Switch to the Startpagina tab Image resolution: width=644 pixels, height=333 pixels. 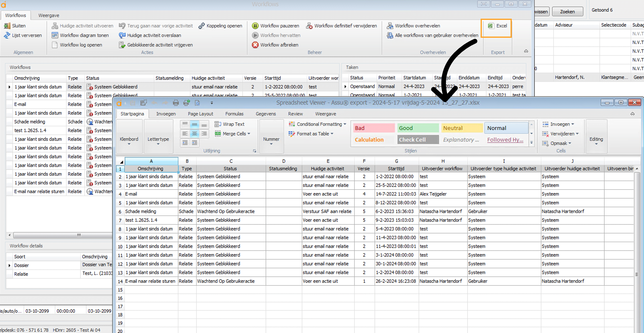(132, 114)
